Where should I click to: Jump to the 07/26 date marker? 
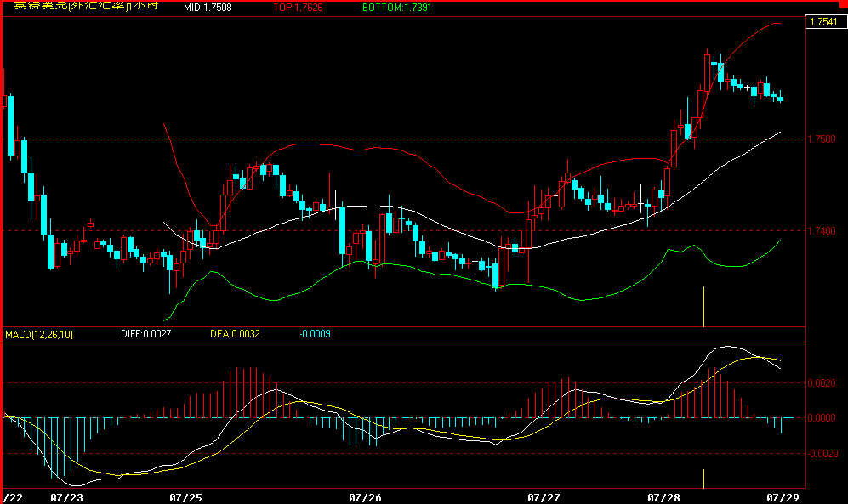click(x=365, y=496)
